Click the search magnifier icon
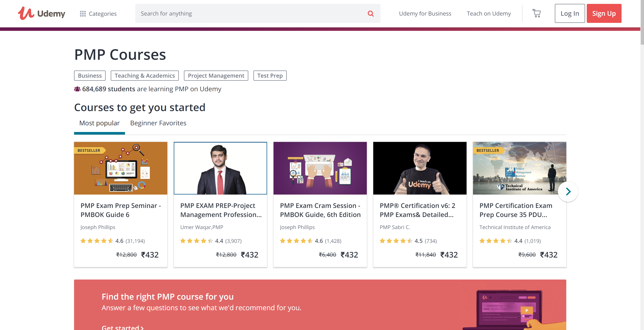This screenshot has width=644, height=330. [370, 14]
